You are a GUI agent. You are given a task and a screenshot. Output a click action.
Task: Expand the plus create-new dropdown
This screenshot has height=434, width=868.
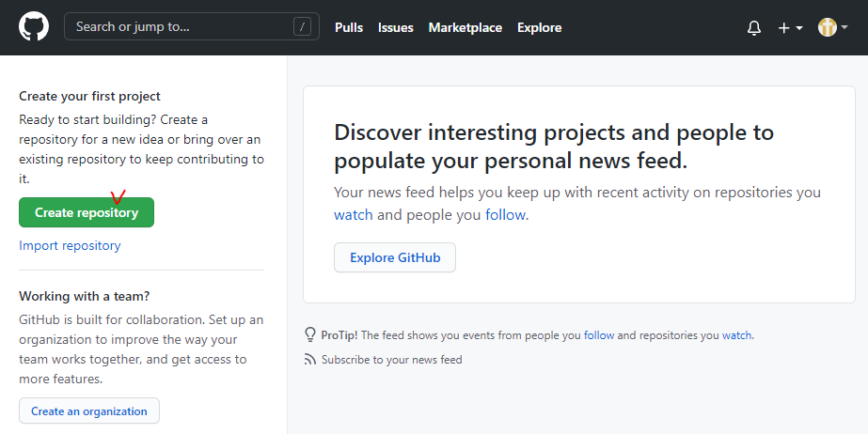790,27
